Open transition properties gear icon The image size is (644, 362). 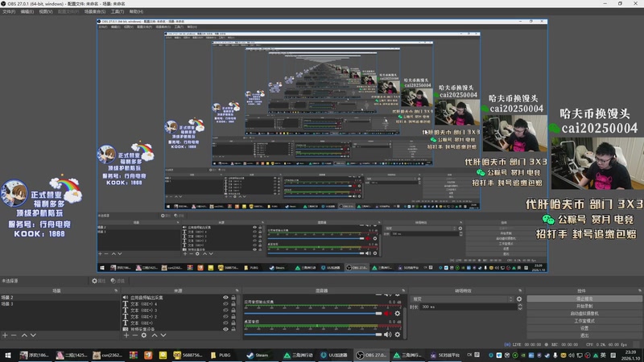(519, 299)
